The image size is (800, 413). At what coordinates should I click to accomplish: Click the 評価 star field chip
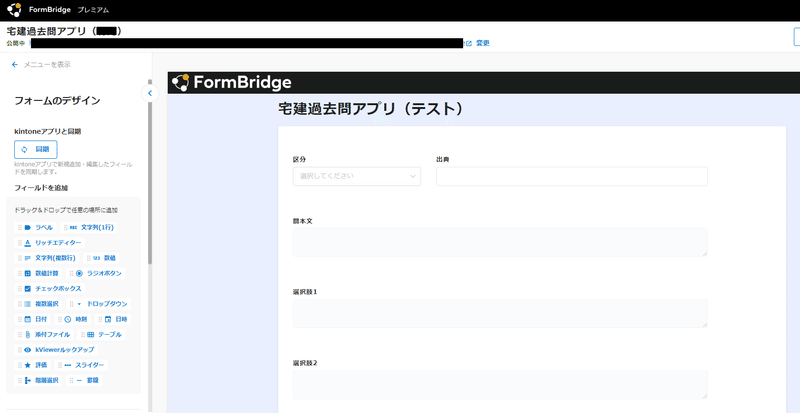point(33,366)
